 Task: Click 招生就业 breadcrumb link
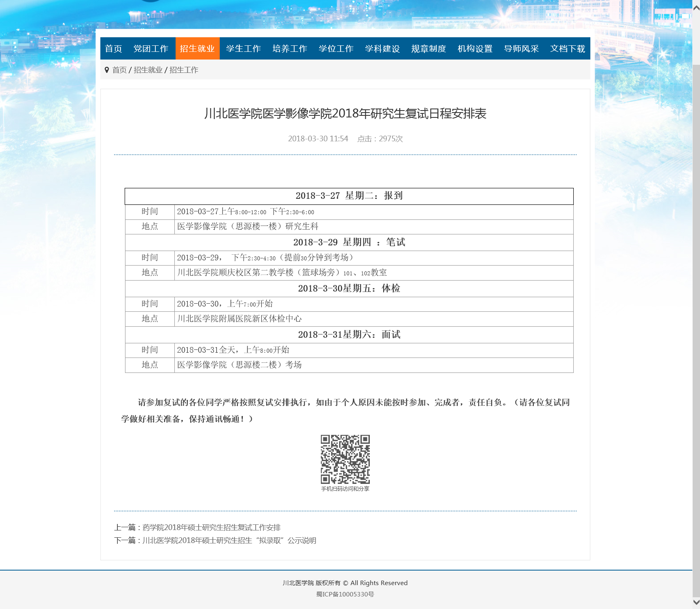point(148,70)
